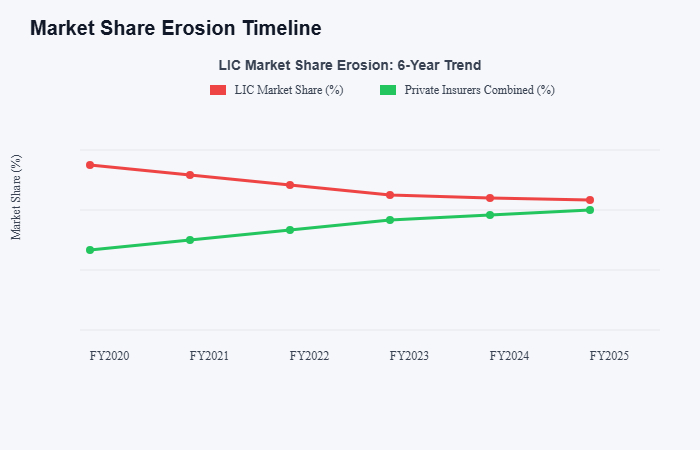Viewport: 700px width, 450px height.
Task: Select the FY2023 red LIC data point
Action: (x=390, y=195)
